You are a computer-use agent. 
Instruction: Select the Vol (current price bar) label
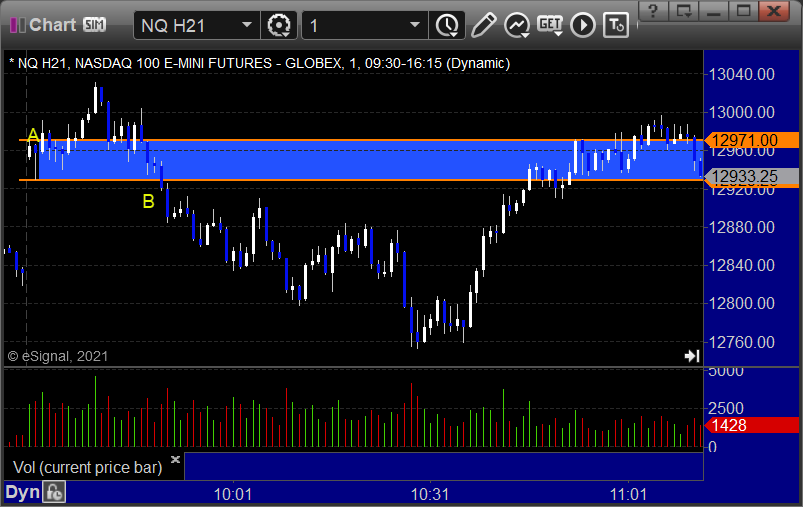88,467
